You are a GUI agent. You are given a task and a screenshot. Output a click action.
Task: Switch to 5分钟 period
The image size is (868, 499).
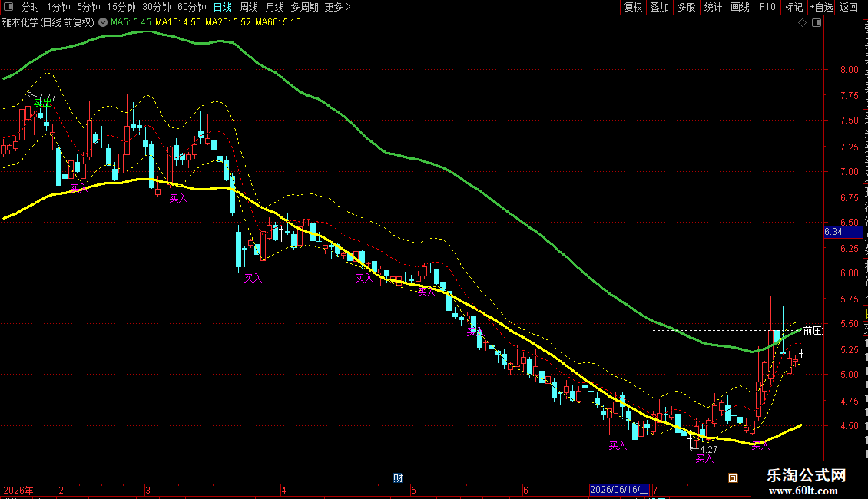tap(88, 7)
